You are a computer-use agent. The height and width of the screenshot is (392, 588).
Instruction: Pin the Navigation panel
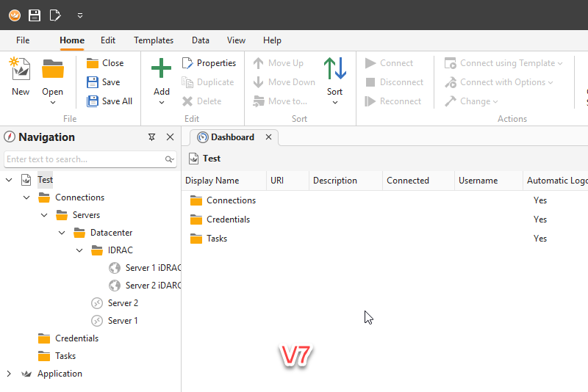point(151,137)
